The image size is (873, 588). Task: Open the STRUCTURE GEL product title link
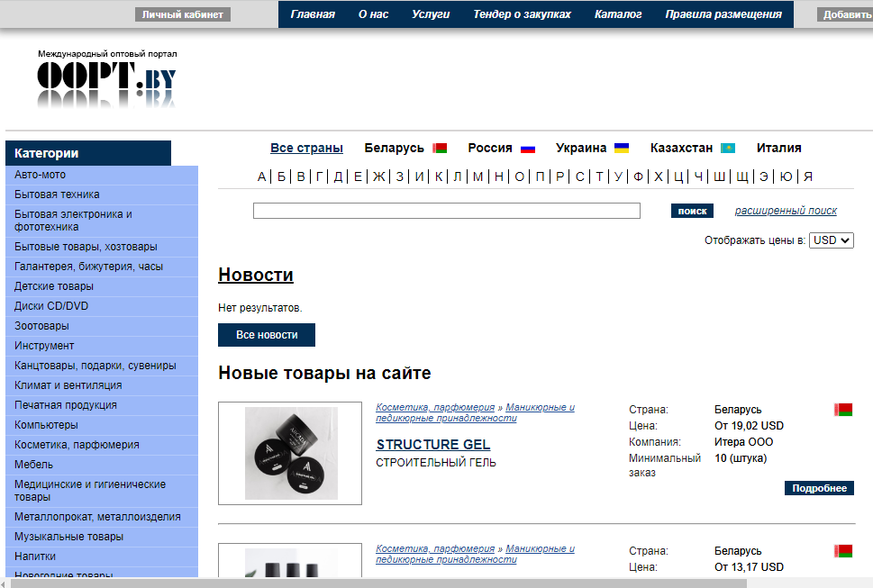(433, 445)
